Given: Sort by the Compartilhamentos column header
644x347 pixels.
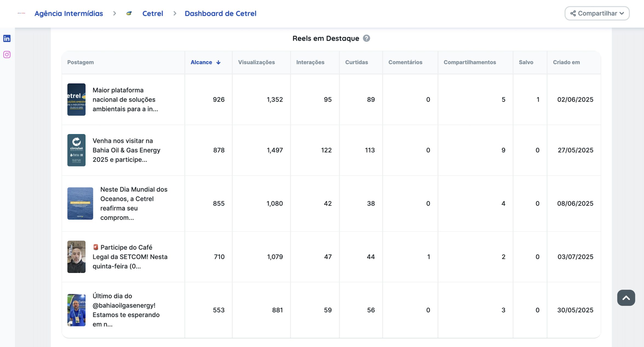Looking at the screenshot, I should 470,62.
